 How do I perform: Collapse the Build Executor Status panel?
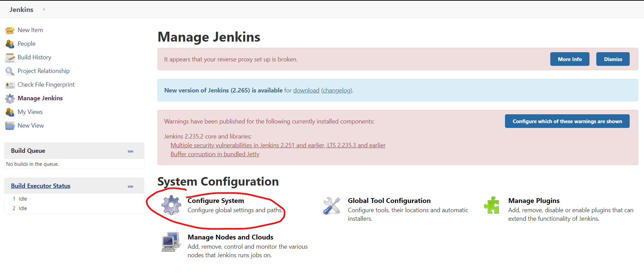click(x=131, y=186)
